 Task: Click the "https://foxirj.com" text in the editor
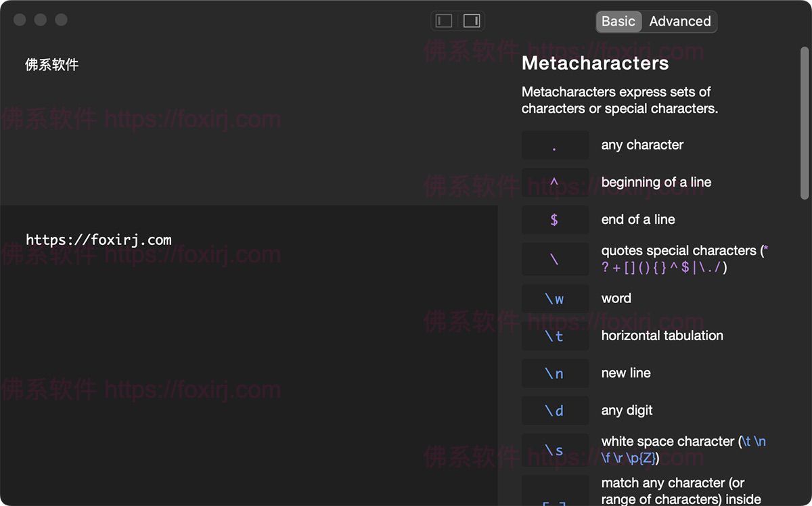pos(99,239)
